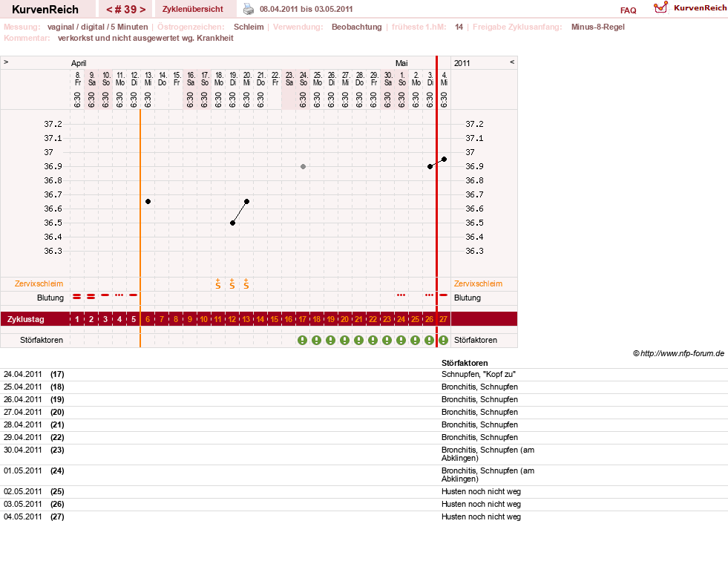The height and width of the screenshot is (561, 728).
Task: Click the green Störfaktoren icon on cycle day 22
Action: click(x=373, y=341)
